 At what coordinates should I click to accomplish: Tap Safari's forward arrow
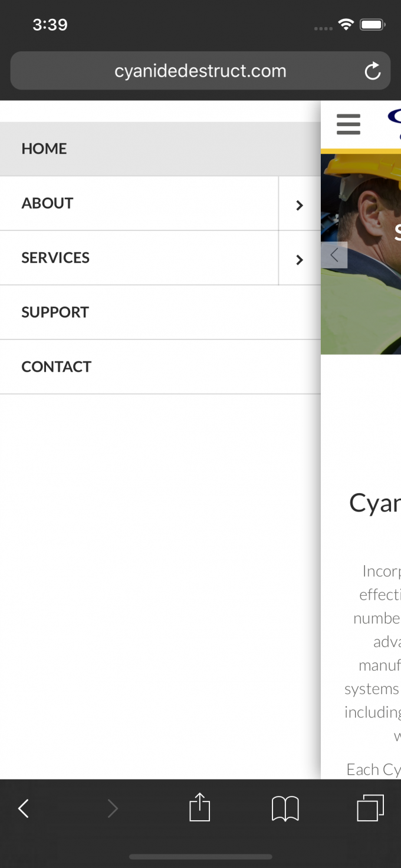[112, 808]
